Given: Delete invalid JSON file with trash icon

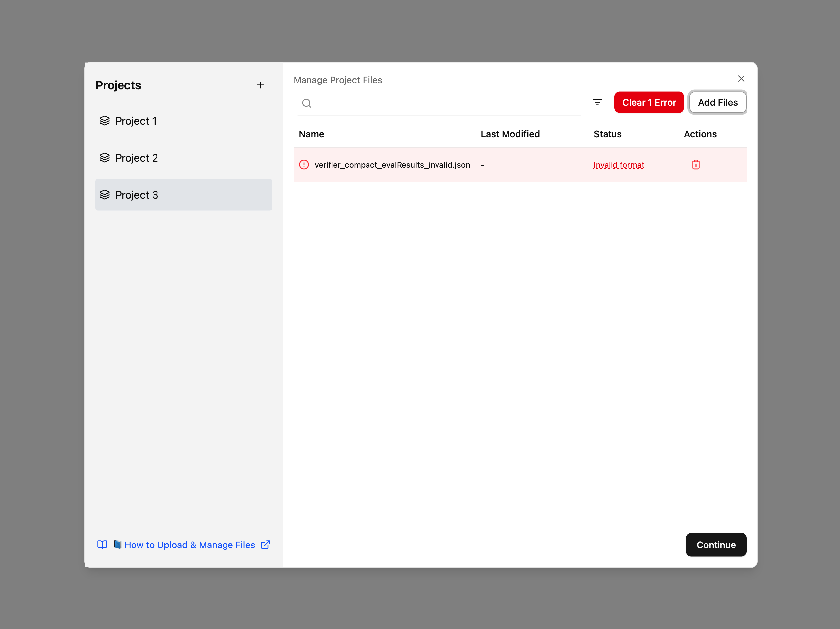Looking at the screenshot, I should point(696,165).
